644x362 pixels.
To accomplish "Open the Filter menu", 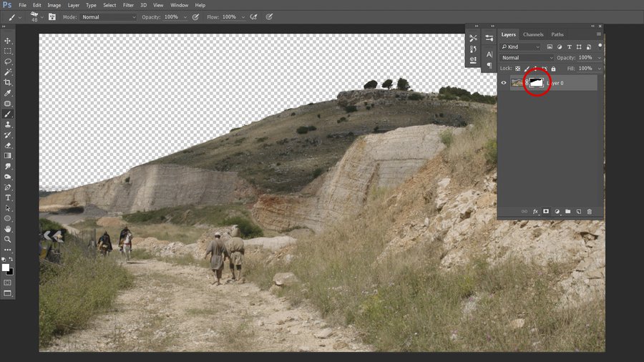I will coord(128,5).
